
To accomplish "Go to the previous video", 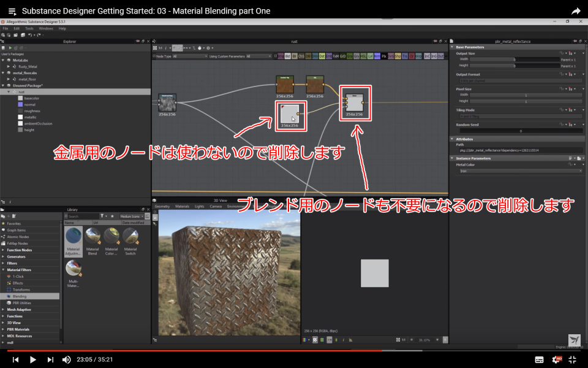I will click(x=15, y=359).
